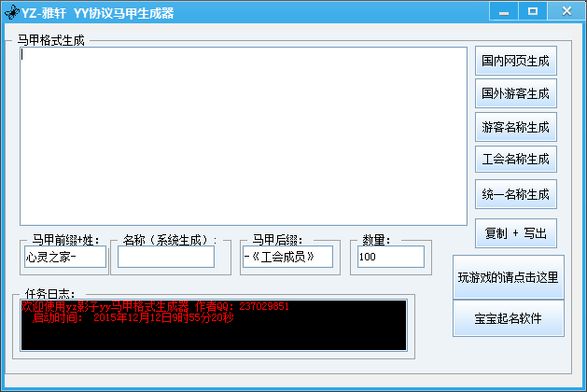Click the 统一名称生成 button
587x392 pixels.
click(x=516, y=194)
